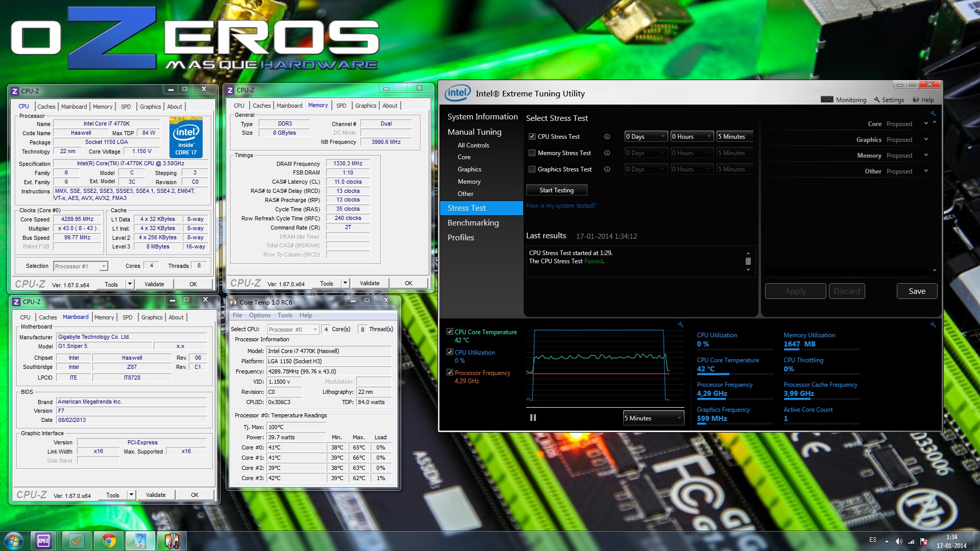Click Intel Core i7 badge in CPU-Z

tap(186, 137)
